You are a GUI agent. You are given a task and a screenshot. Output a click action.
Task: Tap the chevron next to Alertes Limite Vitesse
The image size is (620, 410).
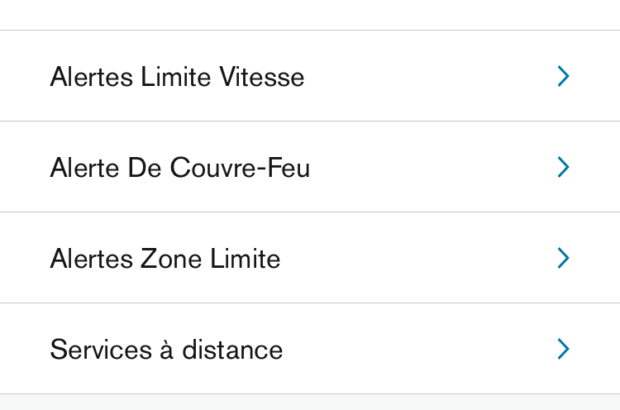[563, 77]
